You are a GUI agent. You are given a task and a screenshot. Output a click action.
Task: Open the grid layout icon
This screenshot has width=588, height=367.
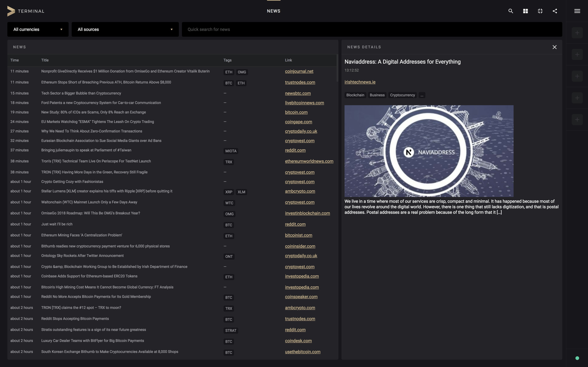point(525,11)
